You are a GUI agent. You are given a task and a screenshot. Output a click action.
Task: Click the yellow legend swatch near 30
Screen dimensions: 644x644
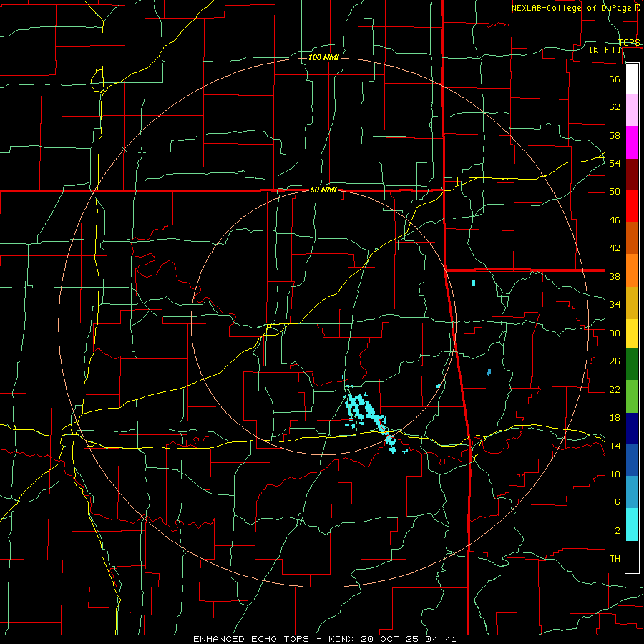click(x=632, y=333)
